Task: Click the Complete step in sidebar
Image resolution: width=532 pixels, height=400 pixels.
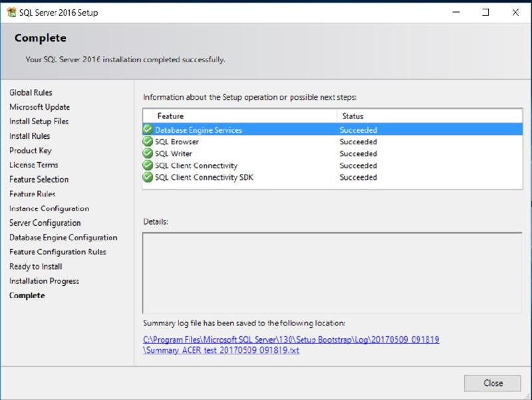Action: (x=27, y=296)
